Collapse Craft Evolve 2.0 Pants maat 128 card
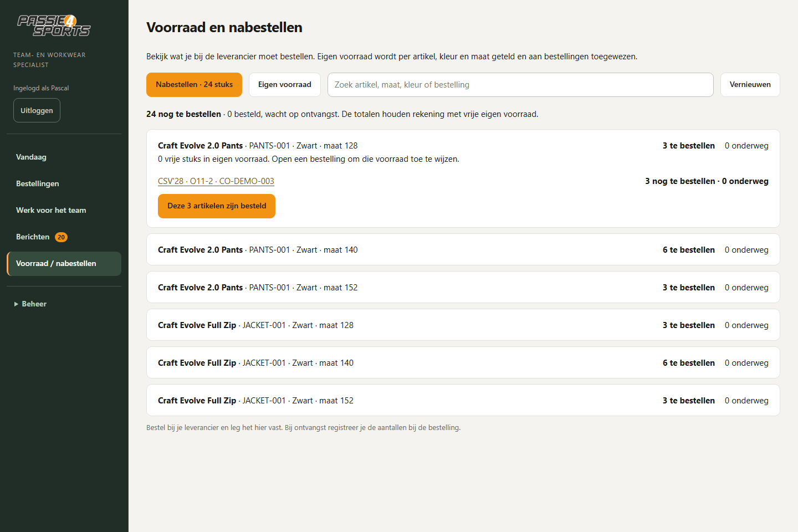This screenshot has width=798, height=532. coord(463,146)
